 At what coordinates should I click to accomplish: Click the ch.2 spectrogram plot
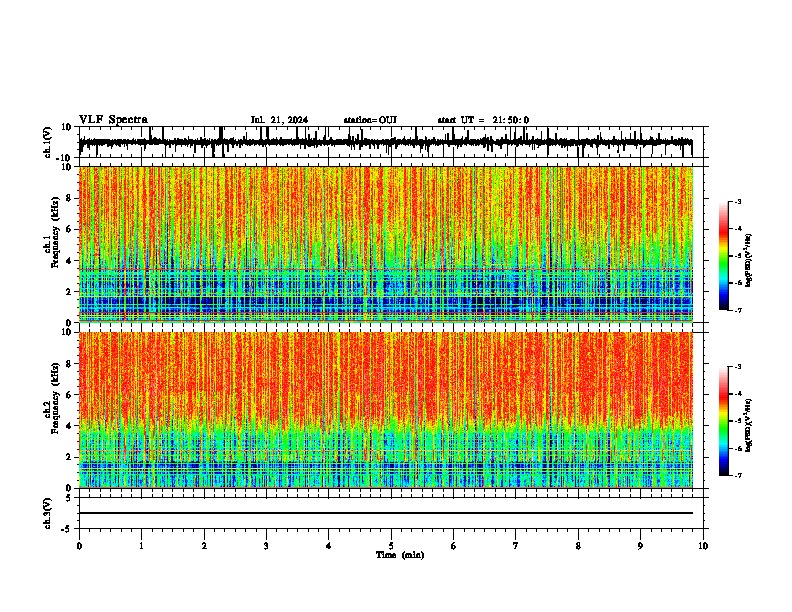point(386,410)
